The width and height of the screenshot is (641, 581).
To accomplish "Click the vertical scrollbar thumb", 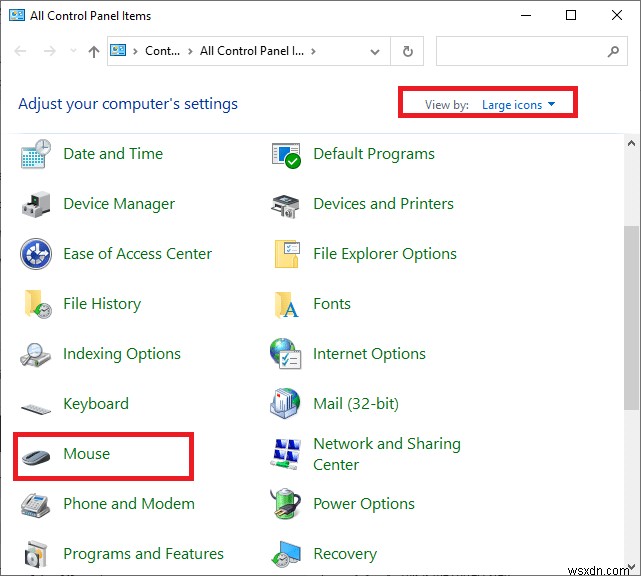I will click(x=631, y=318).
